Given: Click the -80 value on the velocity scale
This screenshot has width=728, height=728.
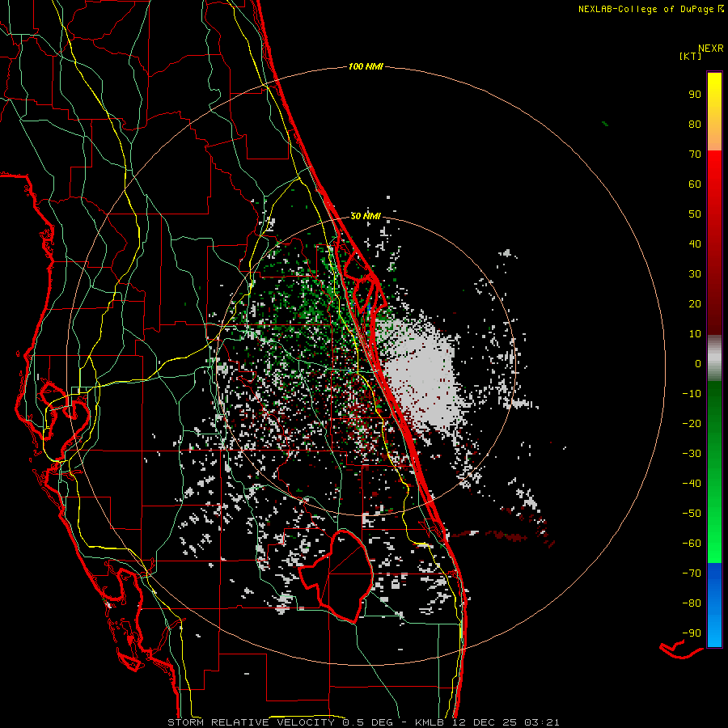Looking at the screenshot, I should coord(692,603).
